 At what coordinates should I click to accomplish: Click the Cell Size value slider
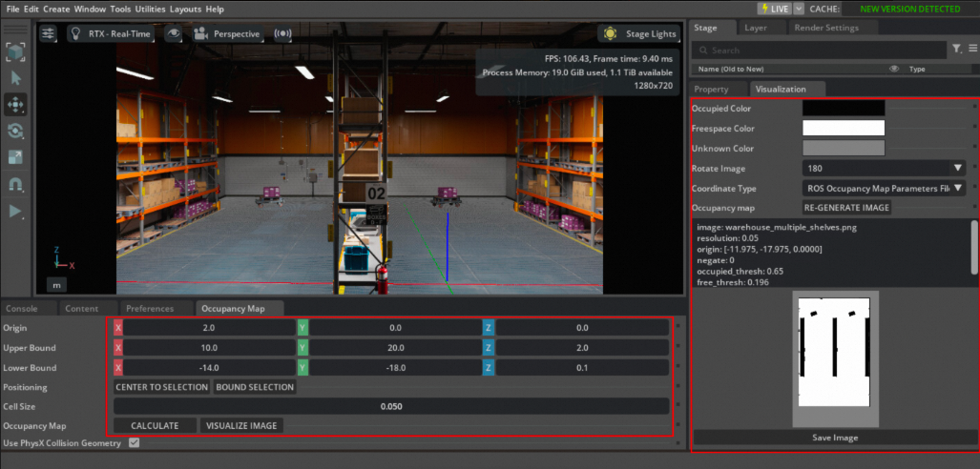tap(391, 406)
